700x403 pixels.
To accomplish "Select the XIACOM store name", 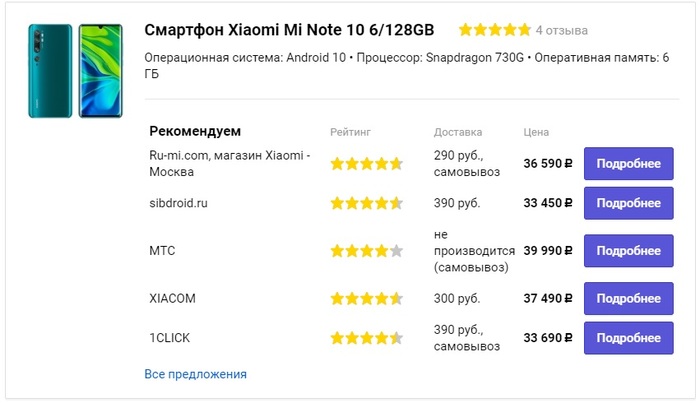I will click(x=173, y=298).
